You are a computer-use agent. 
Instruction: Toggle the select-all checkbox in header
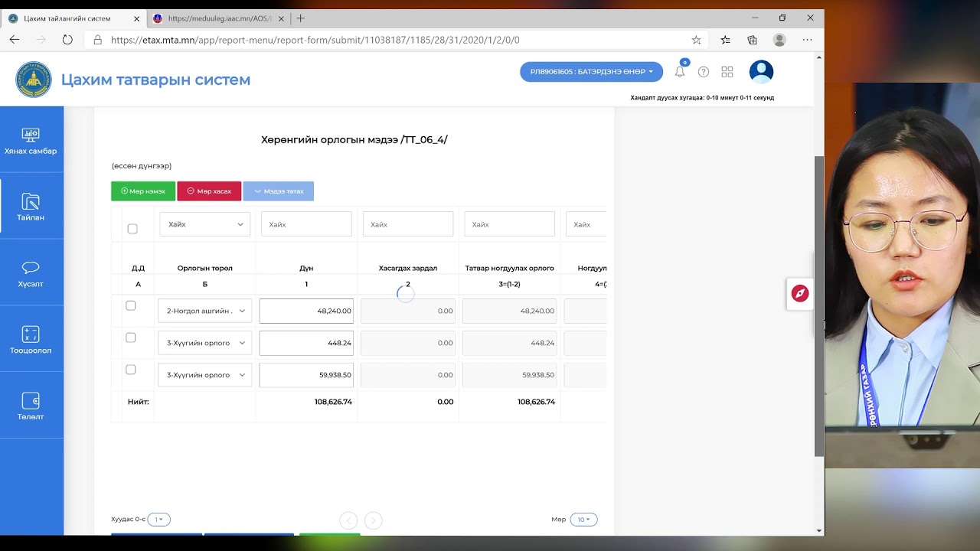[x=132, y=229]
